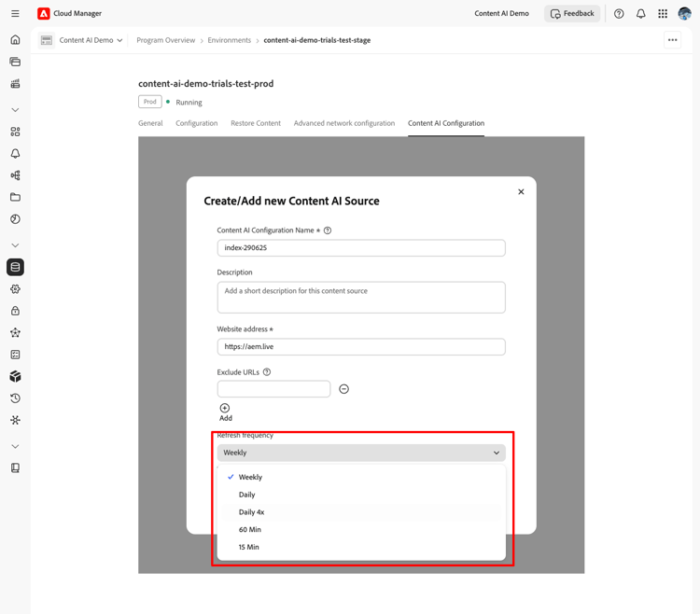This screenshot has height=614, width=700.
Task: Collapse the second sidebar section chevron
Action: click(x=15, y=245)
